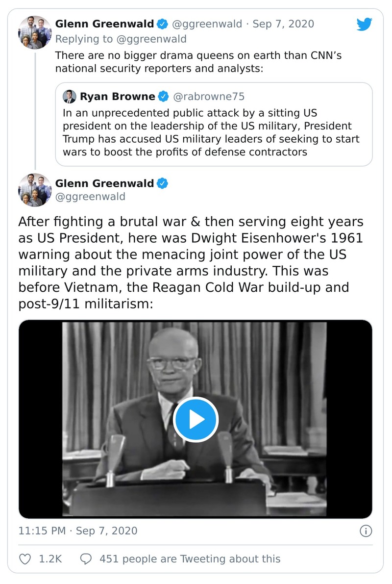This screenshot has width=392, height=584.
Task: Click the reply speech bubble icon
Action: [x=86, y=559]
